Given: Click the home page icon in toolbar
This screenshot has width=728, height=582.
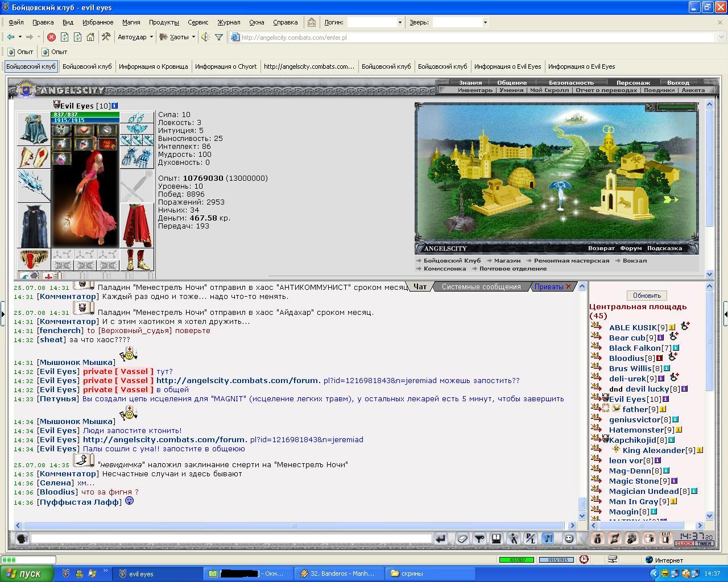Looking at the screenshot, I should pyautogui.click(x=90, y=37).
